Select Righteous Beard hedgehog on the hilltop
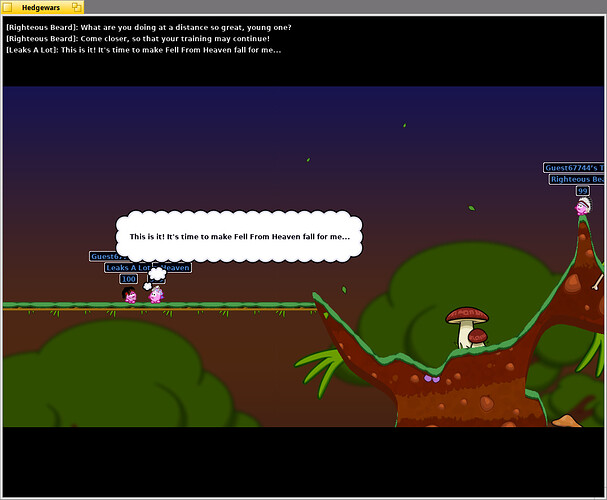Viewport: 607px width, 500px height. click(583, 207)
